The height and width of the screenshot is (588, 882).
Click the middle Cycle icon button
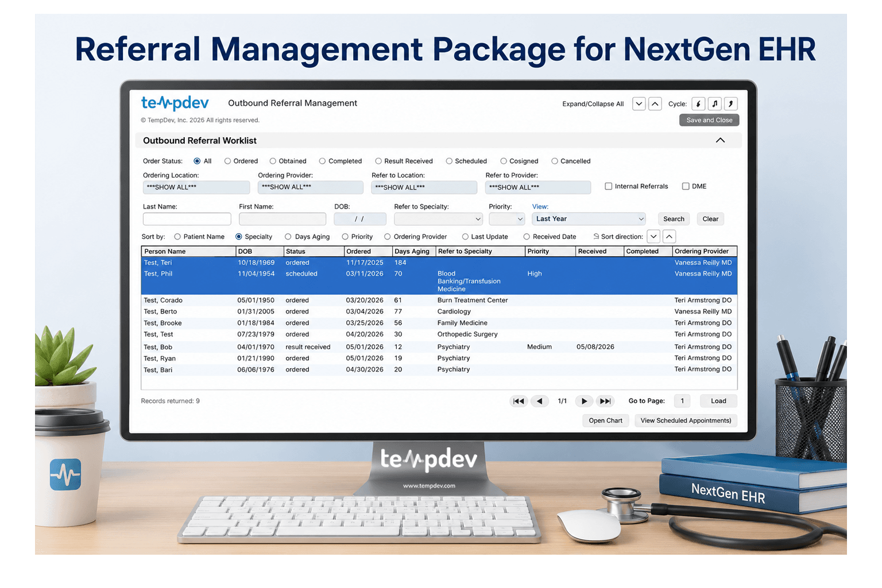coord(714,104)
